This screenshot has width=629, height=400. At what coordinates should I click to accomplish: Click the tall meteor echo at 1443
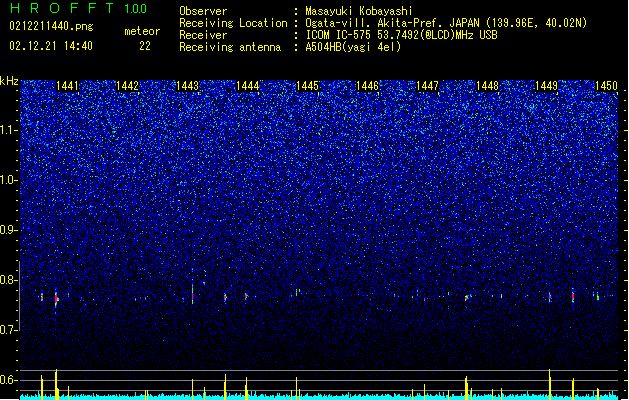click(193, 287)
